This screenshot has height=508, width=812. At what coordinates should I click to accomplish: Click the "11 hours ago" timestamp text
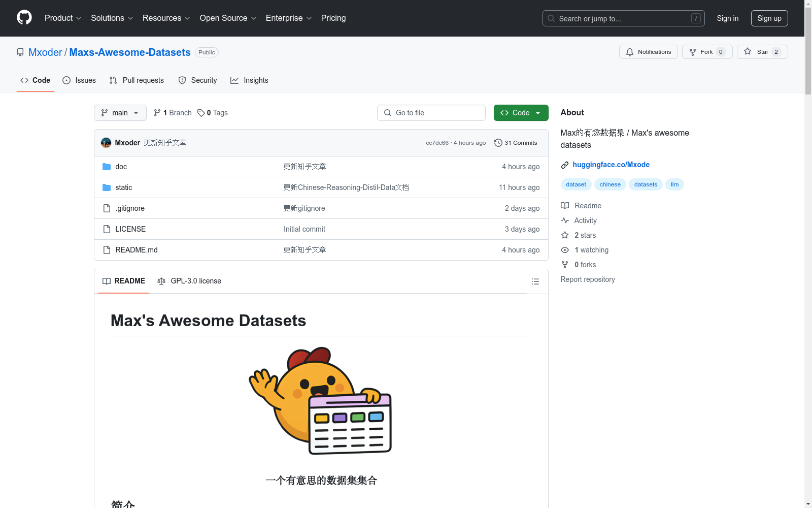pos(519,187)
